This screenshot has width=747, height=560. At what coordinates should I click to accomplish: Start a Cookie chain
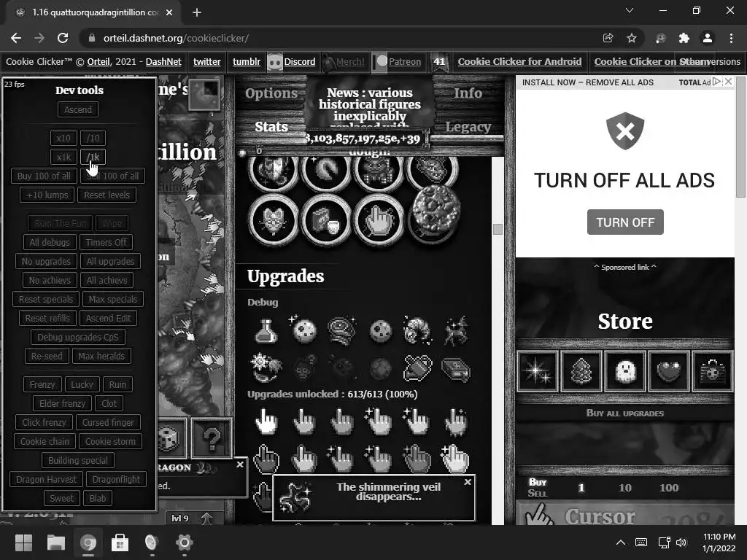[44, 441]
